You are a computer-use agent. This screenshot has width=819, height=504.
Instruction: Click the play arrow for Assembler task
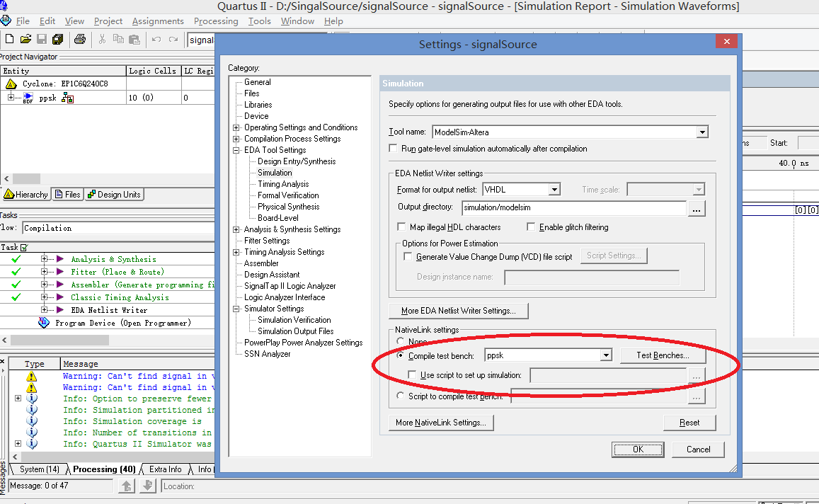pyautogui.click(x=60, y=285)
